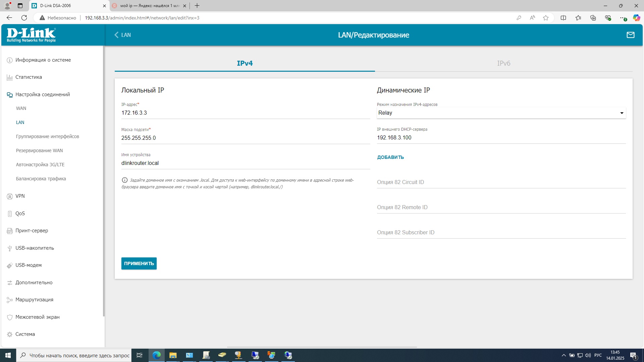Open the VPN section in sidebar
Viewport: 644px width, 362px height.
coord(20,196)
